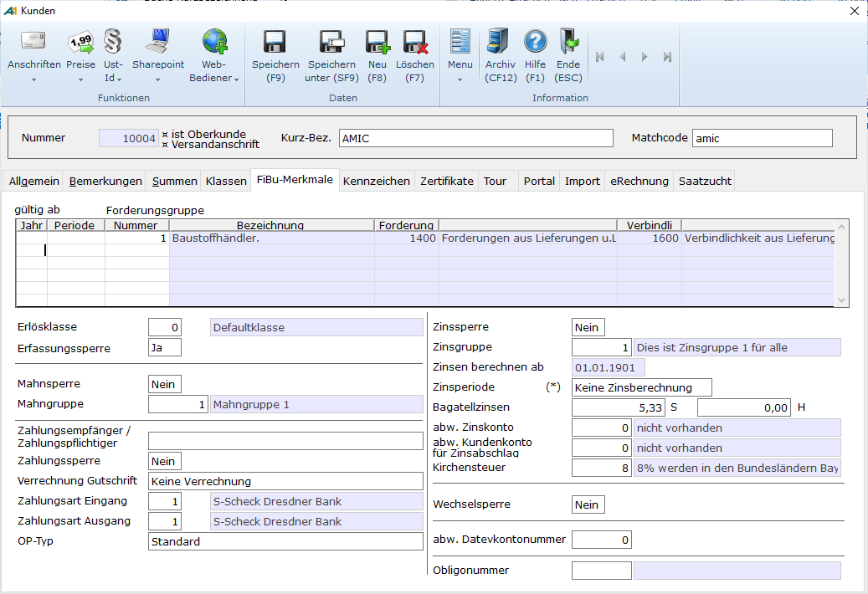The width and height of the screenshot is (868, 594).
Task: Toggle Zahlungssperre Nein field
Action: pos(164,461)
